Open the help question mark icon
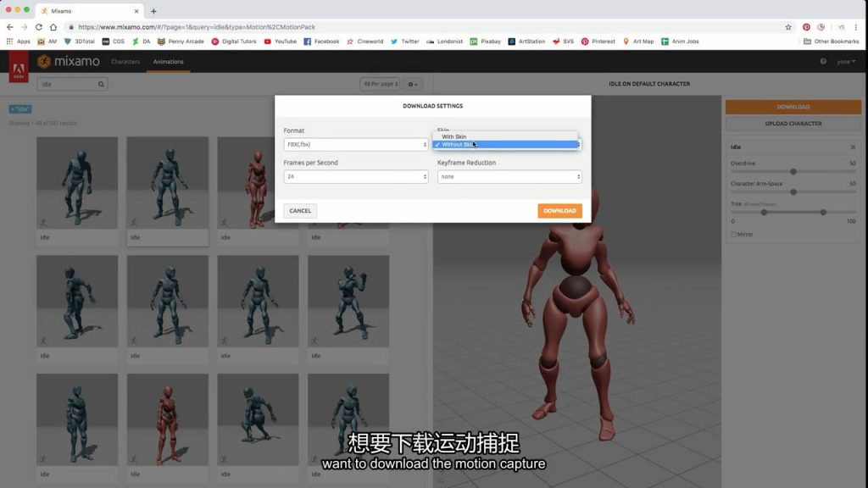 823,61
